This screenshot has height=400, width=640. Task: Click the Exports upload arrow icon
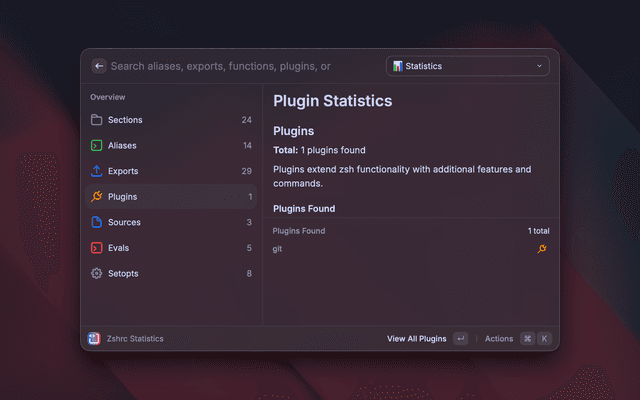97,171
